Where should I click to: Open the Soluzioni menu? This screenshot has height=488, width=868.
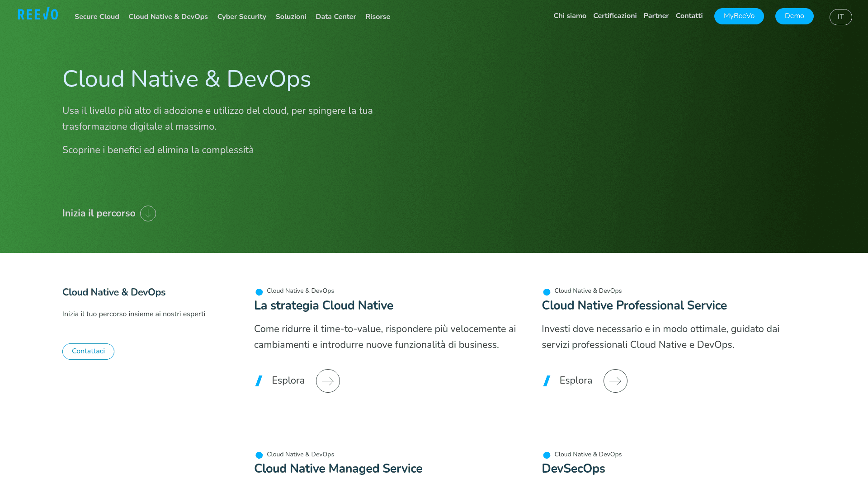(x=291, y=17)
